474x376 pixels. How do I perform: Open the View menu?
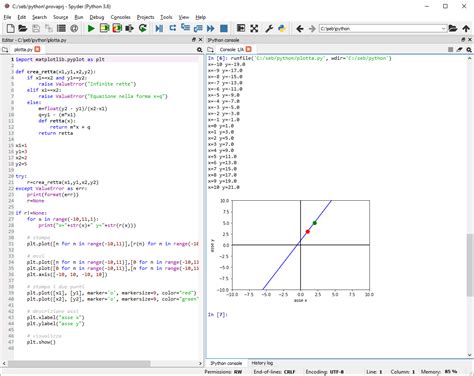(x=184, y=17)
